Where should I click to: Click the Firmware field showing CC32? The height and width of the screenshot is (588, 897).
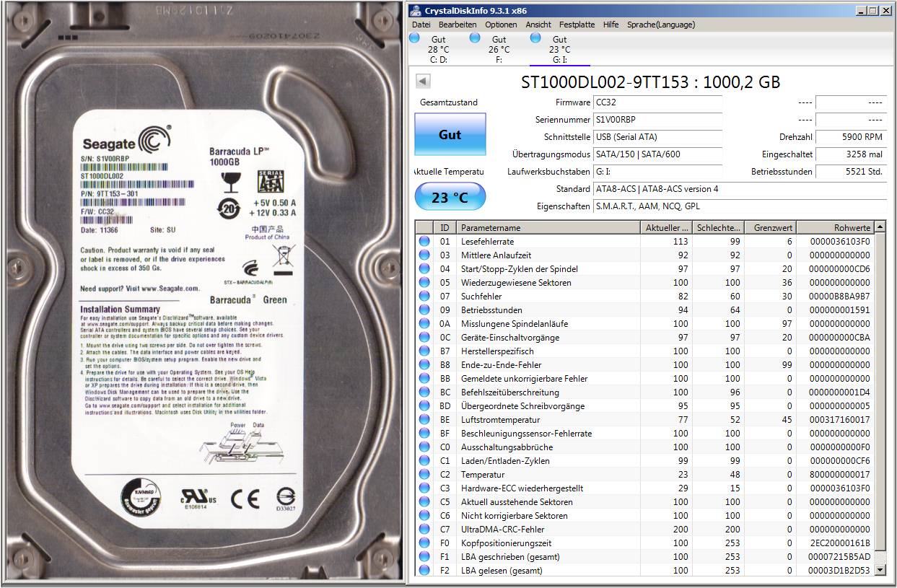pyautogui.click(x=657, y=102)
